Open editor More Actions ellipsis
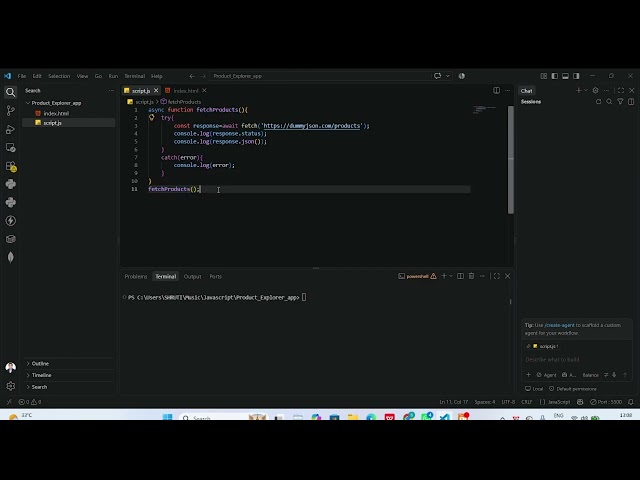This screenshot has width=640, height=480. [507, 91]
